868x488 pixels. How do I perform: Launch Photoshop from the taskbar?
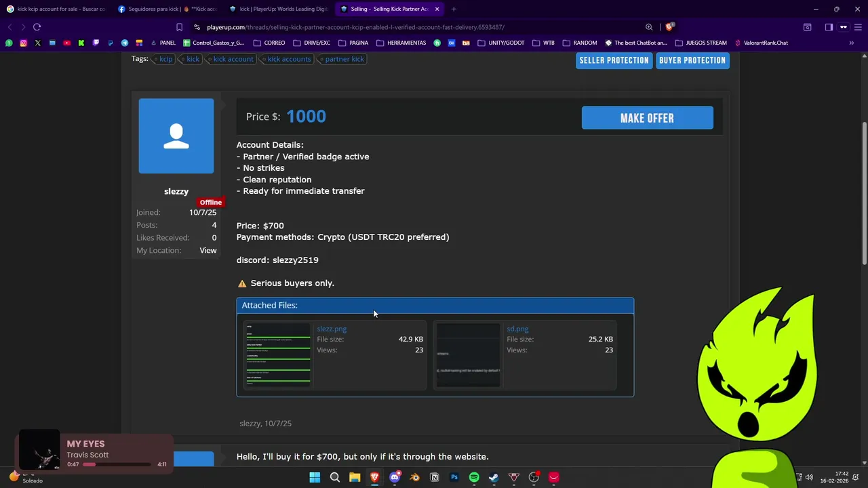point(454,477)
